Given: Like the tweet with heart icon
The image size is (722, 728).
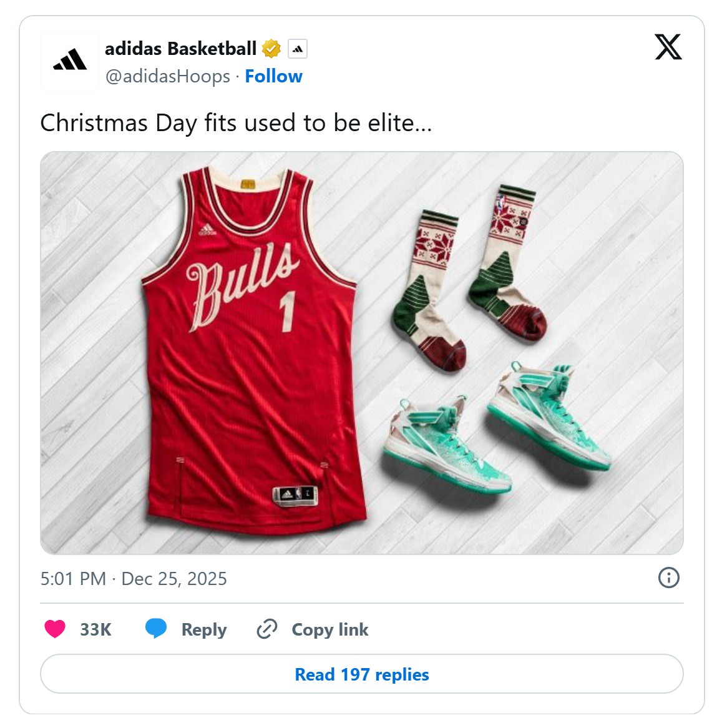Looking at the screenshot, I should coord(55,629).
